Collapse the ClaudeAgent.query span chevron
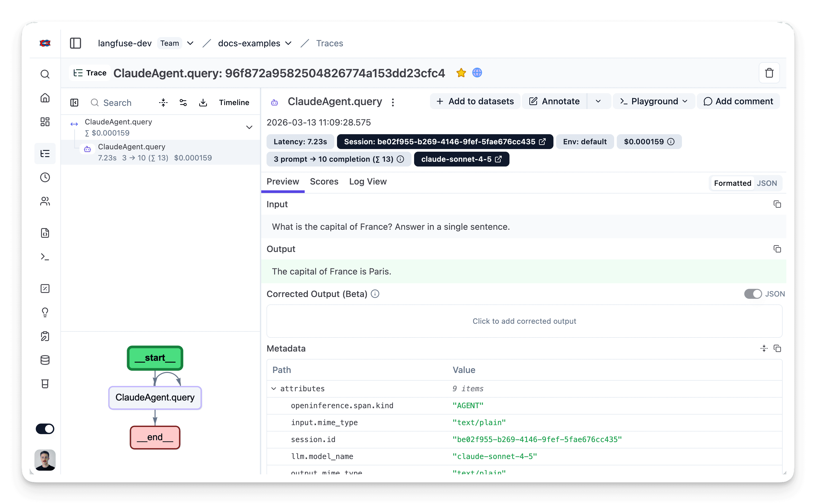Viewport: 816px width, 504px height. (x=249, y=127)
